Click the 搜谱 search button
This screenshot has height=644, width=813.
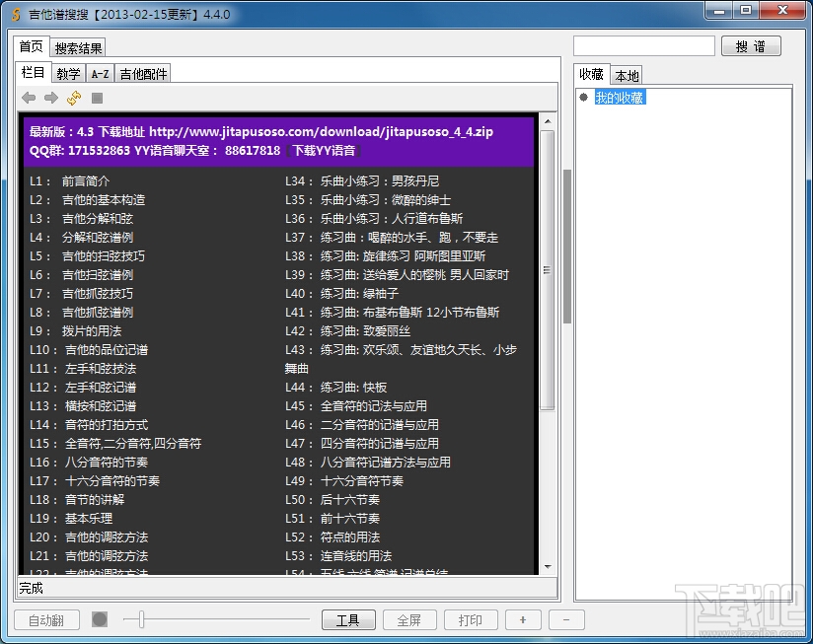pyautogui.click(x=751, y=46)
